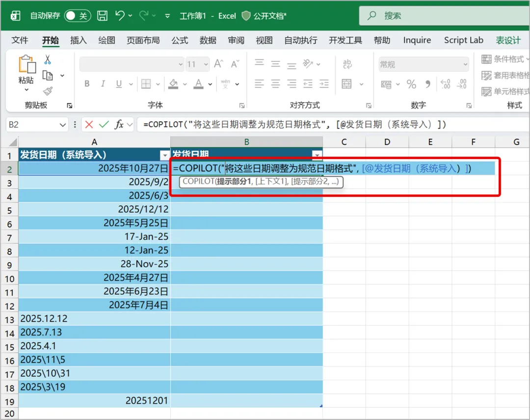Image resolution: width=530 pixels, height=420 pixels.
Task: Toggle Italic formatting
Action: [103, 84]
